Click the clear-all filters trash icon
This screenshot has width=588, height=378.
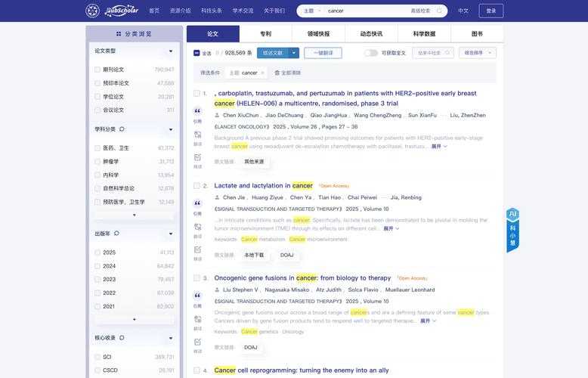point(277,73)
